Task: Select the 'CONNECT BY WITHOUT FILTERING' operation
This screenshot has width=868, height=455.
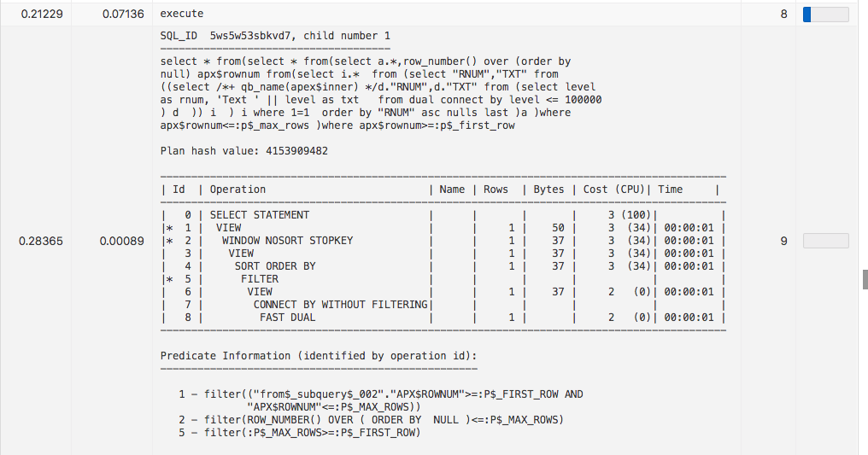Action: (340, 305)
